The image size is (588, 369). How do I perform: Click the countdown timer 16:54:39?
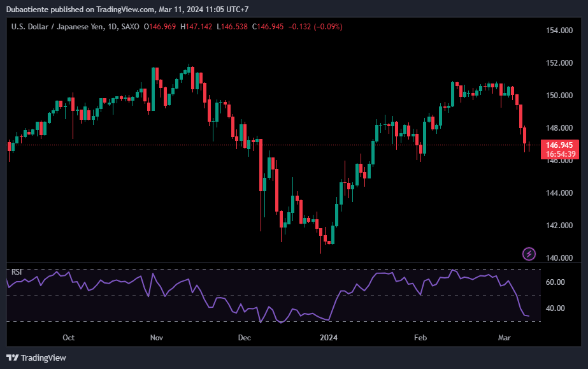click(560, 154)
